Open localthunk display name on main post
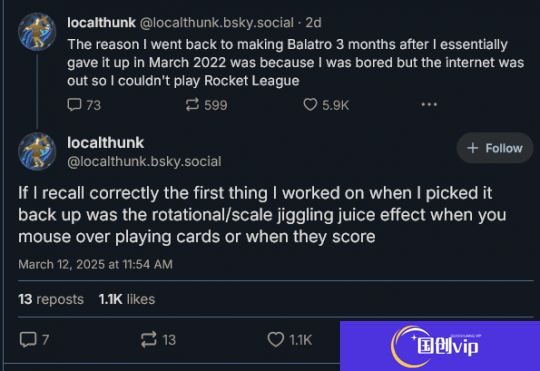540x371 pixels. point(105,143)
